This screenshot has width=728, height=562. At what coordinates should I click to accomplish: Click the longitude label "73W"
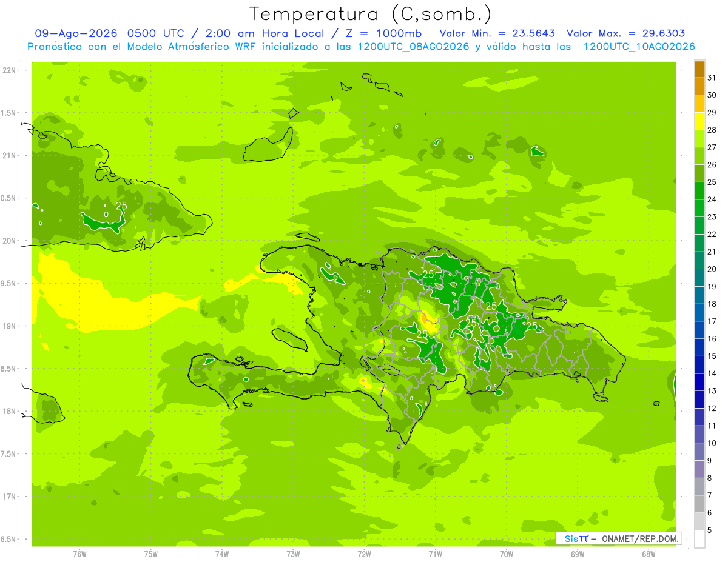coord(293,554)
